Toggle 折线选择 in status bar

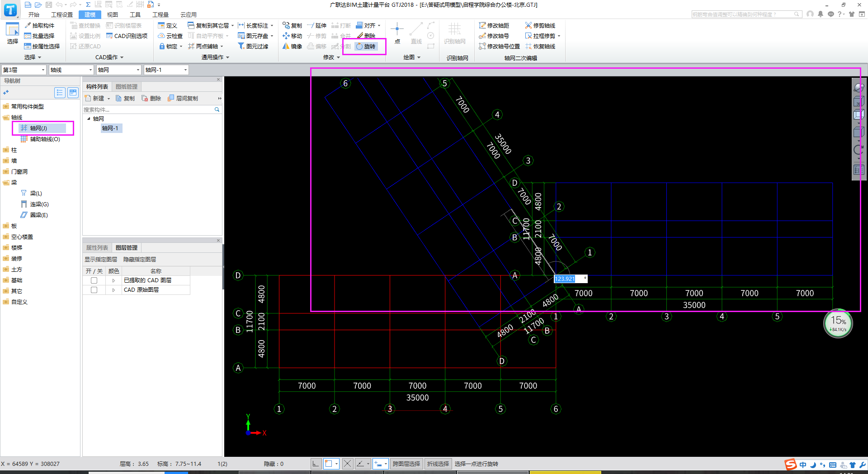point(438,464)
